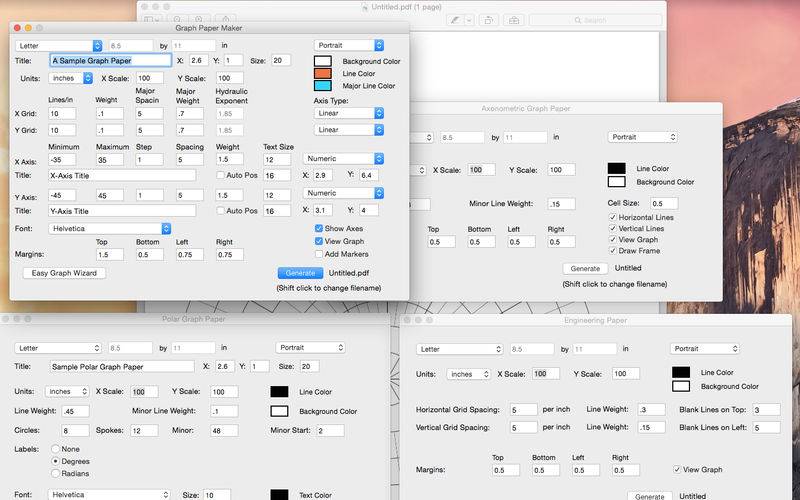Open the upper Linear Axis Type dropdown
The image size is (800, 500).
349,113
